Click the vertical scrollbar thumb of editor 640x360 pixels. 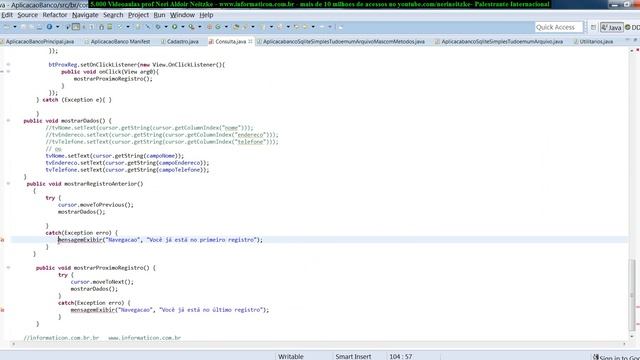(632, 294)
